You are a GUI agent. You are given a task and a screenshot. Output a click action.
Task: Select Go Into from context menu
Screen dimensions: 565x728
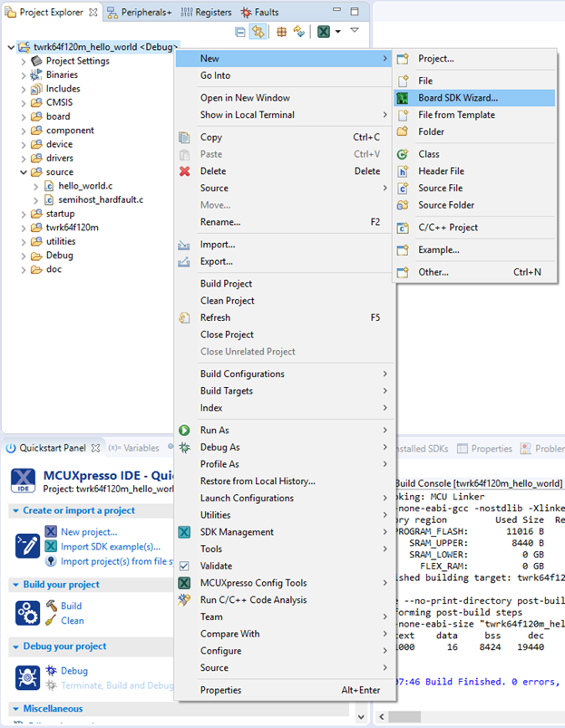[x=284, y=75]
